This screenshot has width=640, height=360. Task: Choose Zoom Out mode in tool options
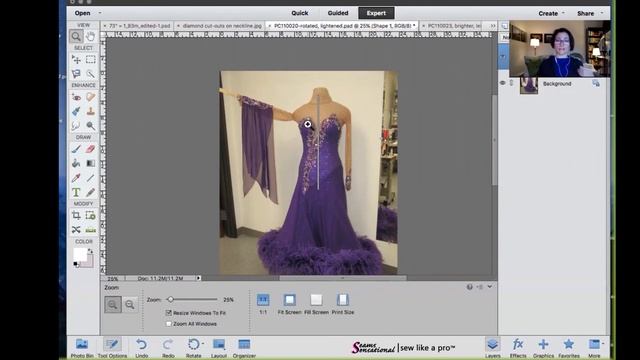click(x=130, y=304)
